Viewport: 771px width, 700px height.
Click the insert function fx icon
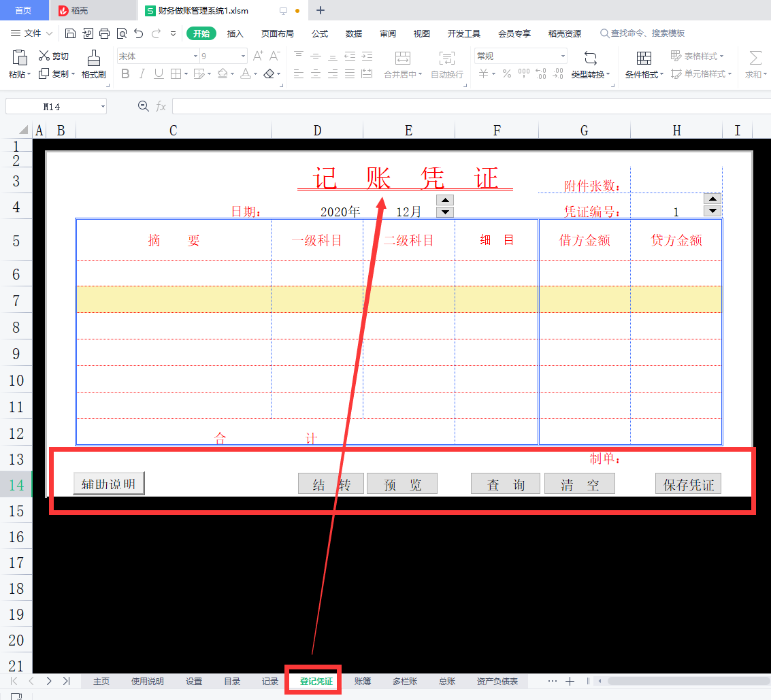(161, 106)
